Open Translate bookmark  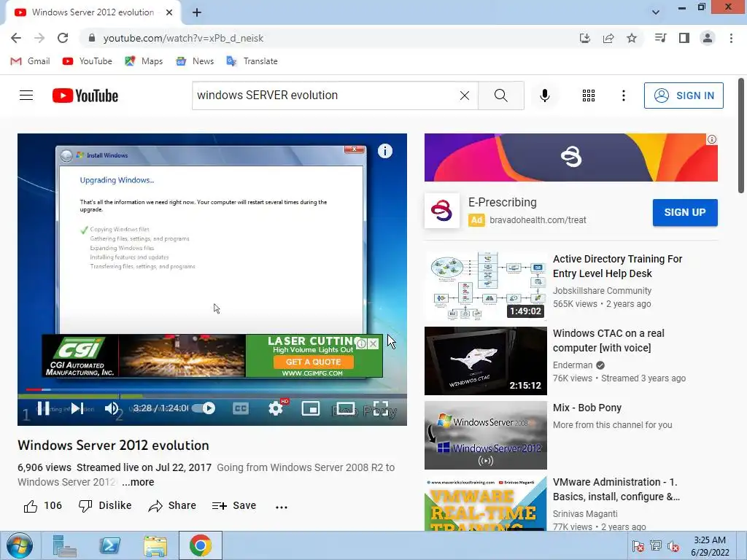click(252, 61)
